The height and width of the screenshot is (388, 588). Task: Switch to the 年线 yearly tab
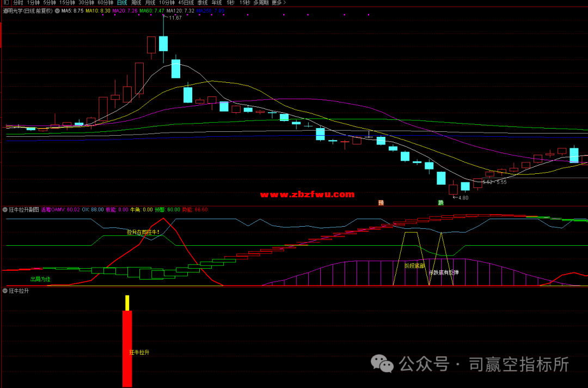tap(217, 3)
